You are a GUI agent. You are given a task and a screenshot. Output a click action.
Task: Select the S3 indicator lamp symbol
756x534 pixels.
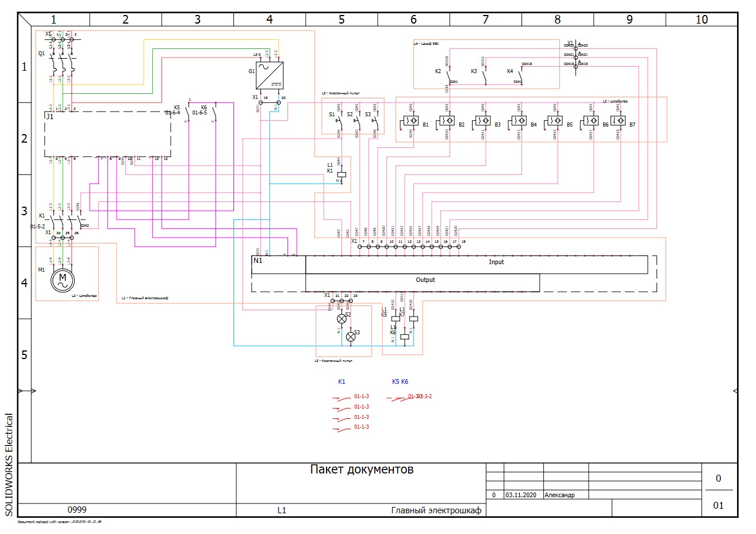351,336
